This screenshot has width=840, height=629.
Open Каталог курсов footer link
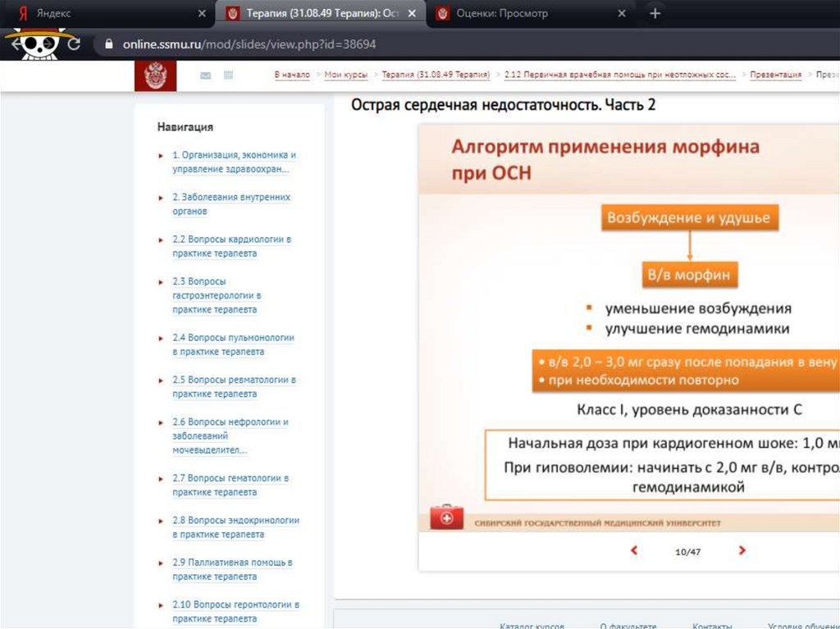coord(532,625)
